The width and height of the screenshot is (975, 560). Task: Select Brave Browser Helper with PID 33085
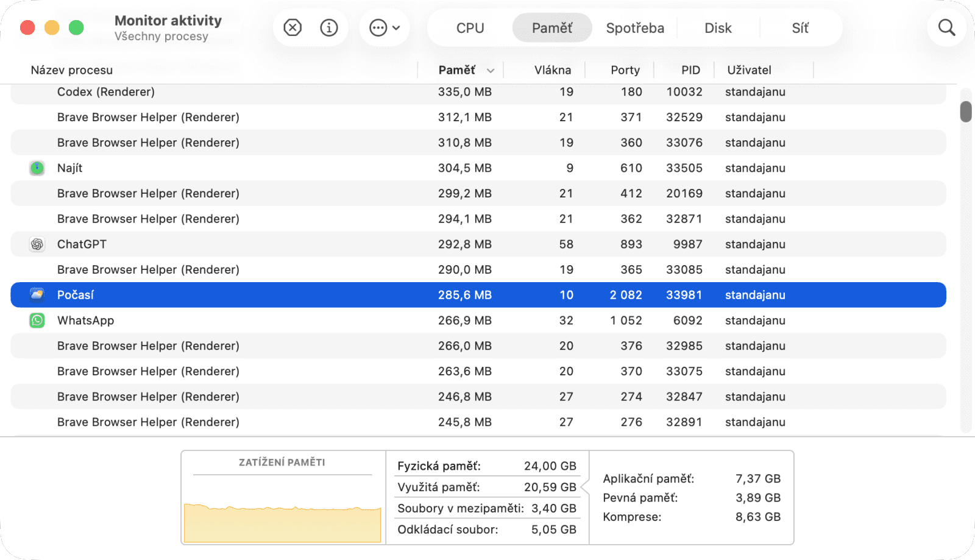point(478,269)
